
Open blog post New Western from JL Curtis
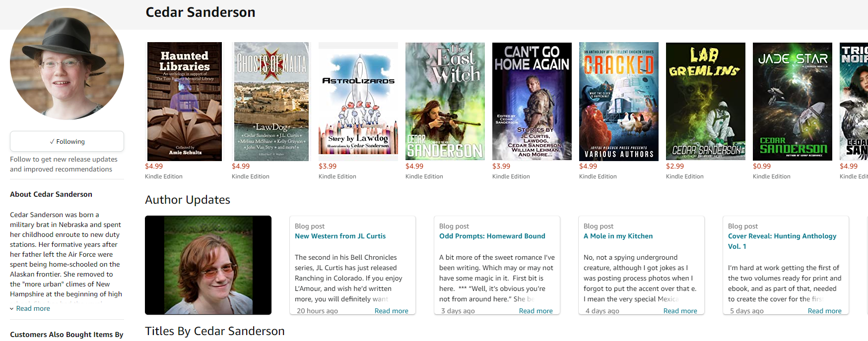340,236
